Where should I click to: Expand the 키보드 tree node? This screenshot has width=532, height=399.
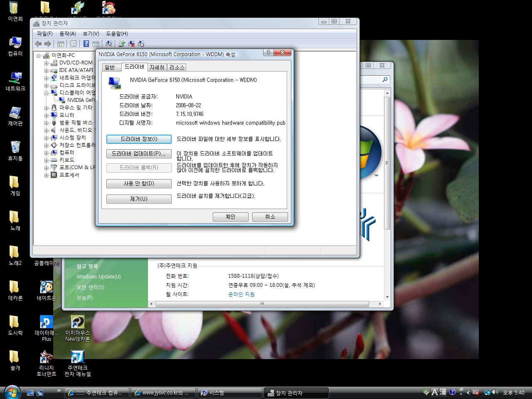pyautogui.click(x=47, y=160)
